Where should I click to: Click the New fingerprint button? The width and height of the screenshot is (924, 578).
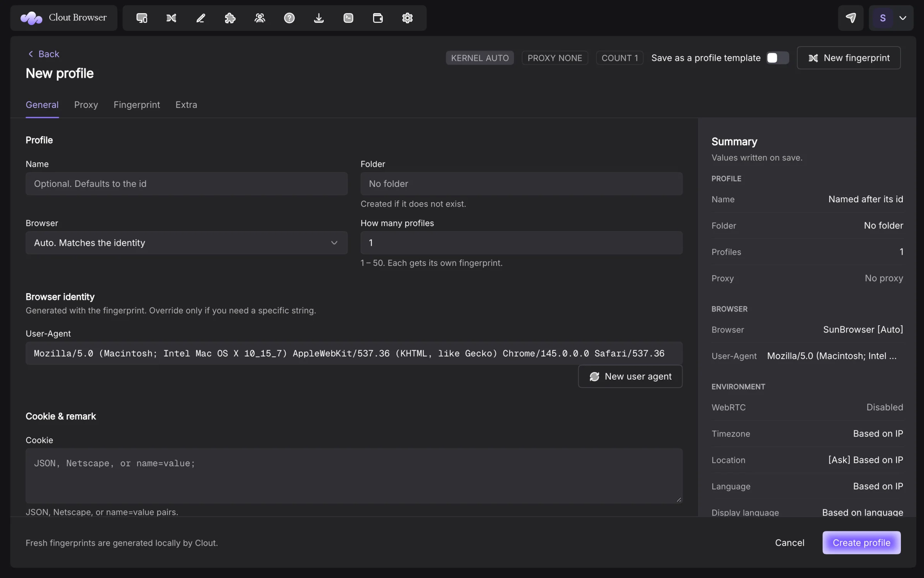point(849,58)
